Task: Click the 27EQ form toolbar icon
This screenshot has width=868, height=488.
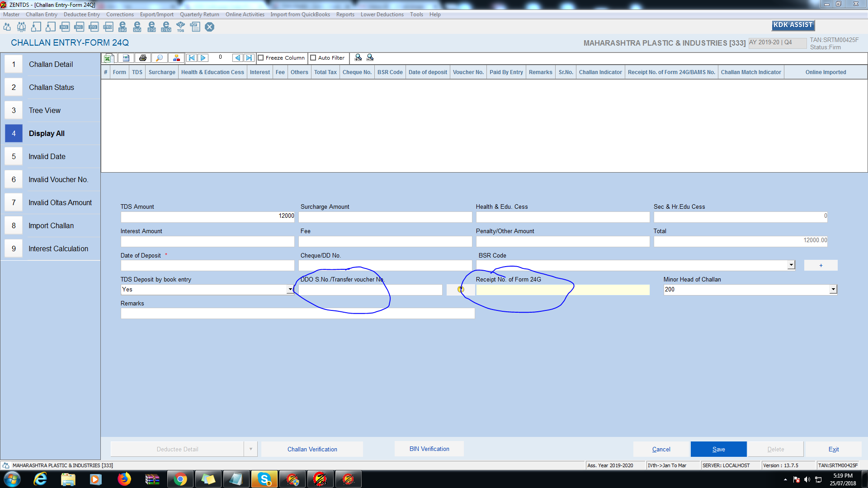Action: pos(108,27)
